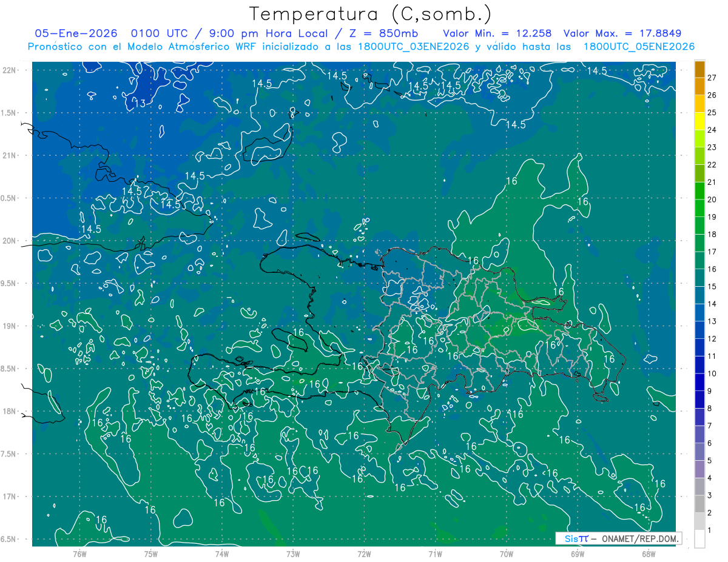Select the pressure level "Z = 850mb"
The image size is (728, 562).
(x=383, y=33)
